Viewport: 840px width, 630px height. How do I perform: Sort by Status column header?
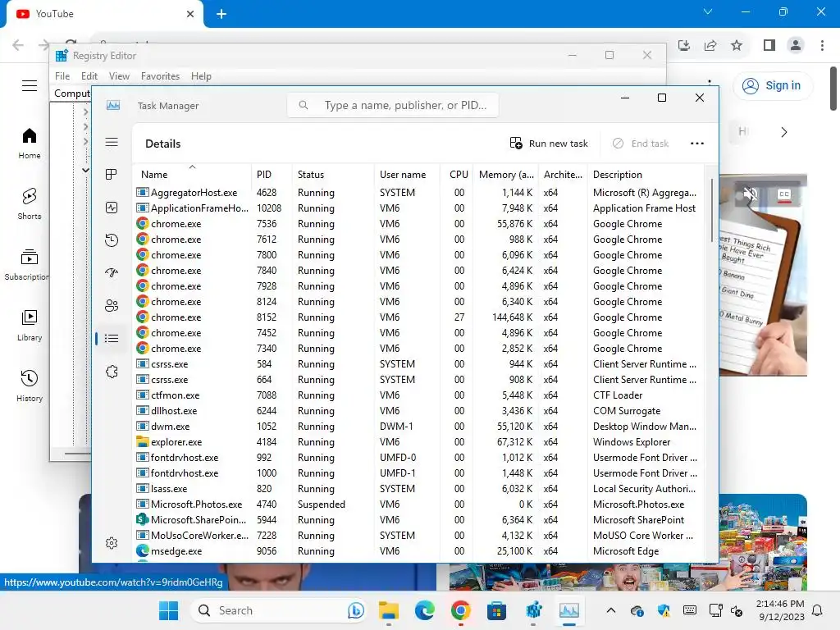(x=333, y=175)
